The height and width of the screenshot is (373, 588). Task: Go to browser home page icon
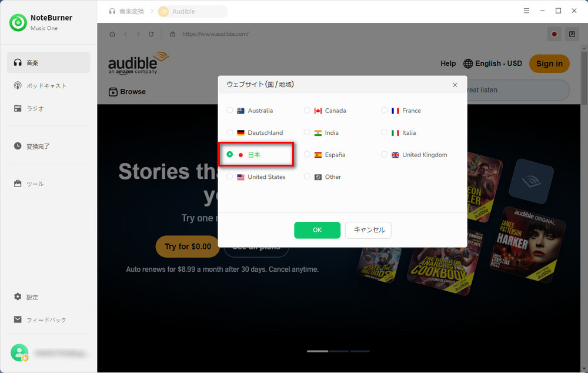[x=112, y=34]
